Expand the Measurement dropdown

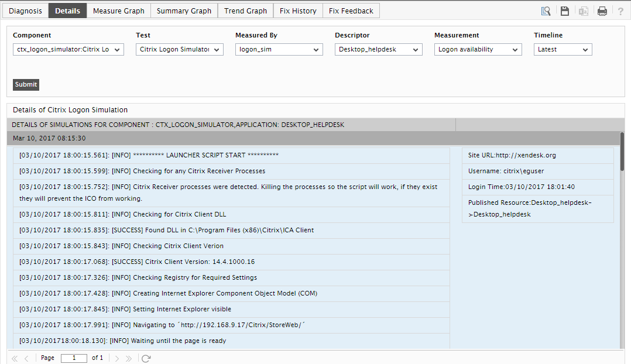tap(478, 50)
